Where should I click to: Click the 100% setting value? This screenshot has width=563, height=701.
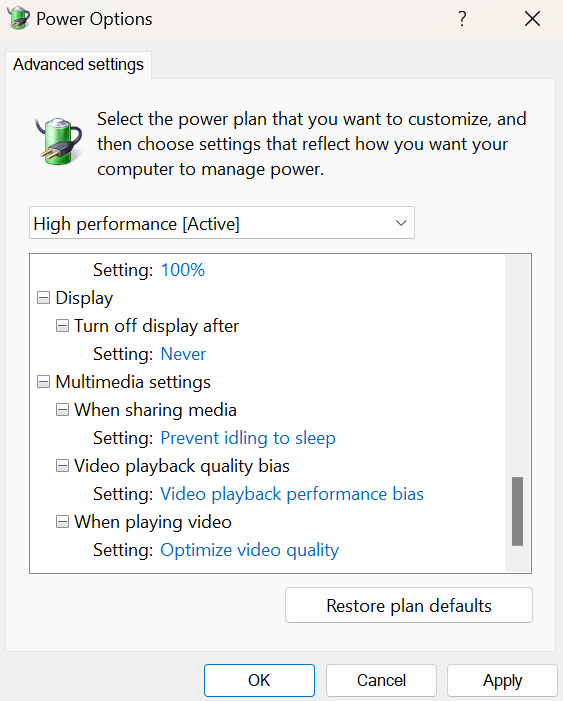click(183, 270)
